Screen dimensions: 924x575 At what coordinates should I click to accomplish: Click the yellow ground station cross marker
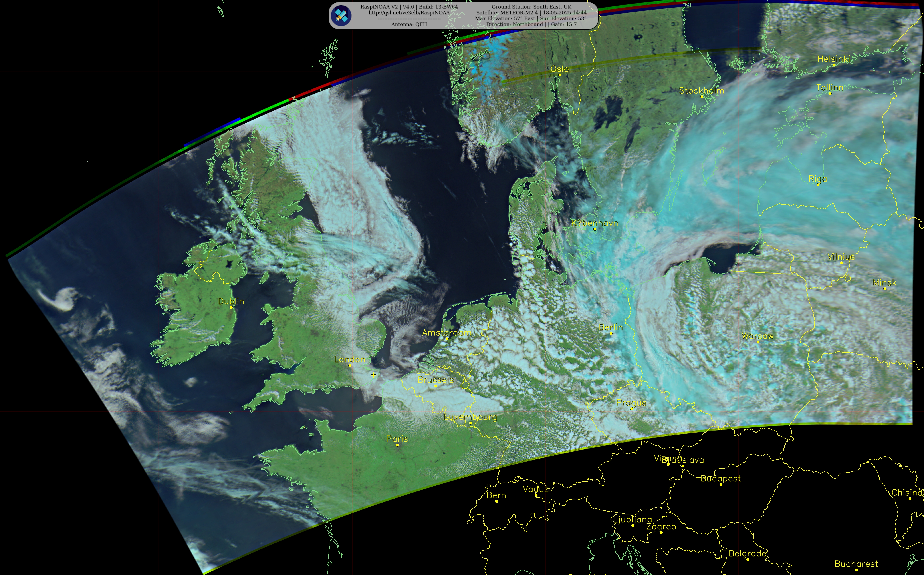point(373,375)
